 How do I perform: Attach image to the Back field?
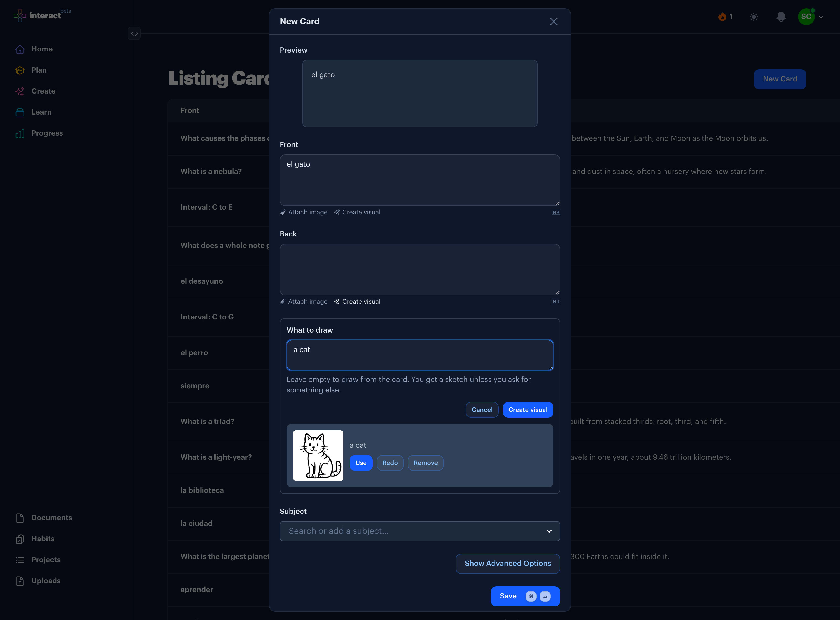click(x=304, y=302)
